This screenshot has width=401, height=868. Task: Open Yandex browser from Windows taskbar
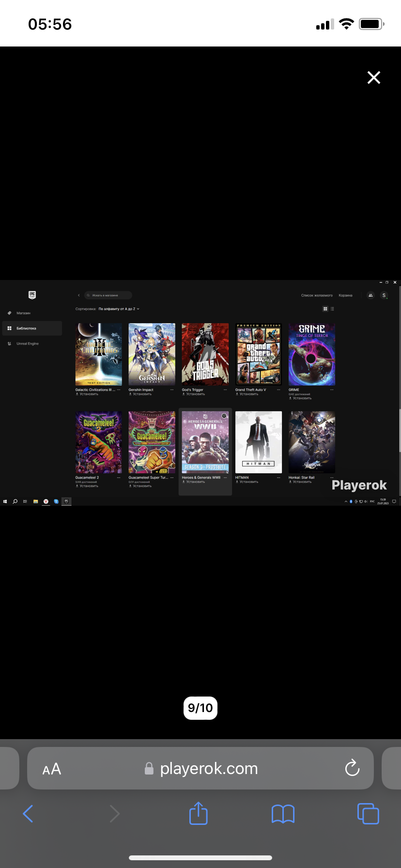coord(46,501)
